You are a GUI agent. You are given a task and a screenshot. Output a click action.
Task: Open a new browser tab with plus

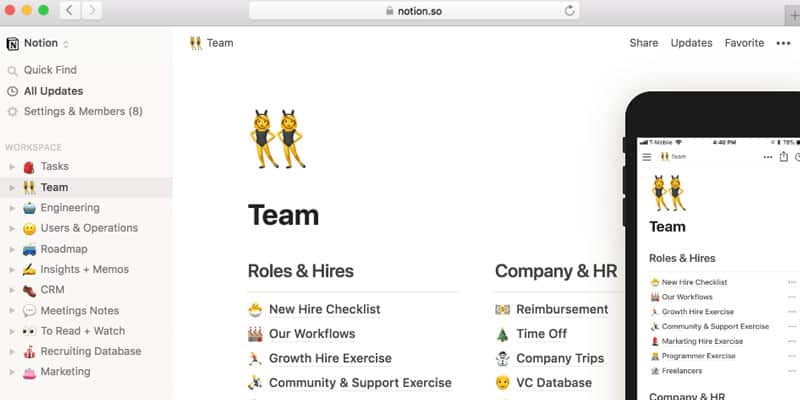(793, 16)
